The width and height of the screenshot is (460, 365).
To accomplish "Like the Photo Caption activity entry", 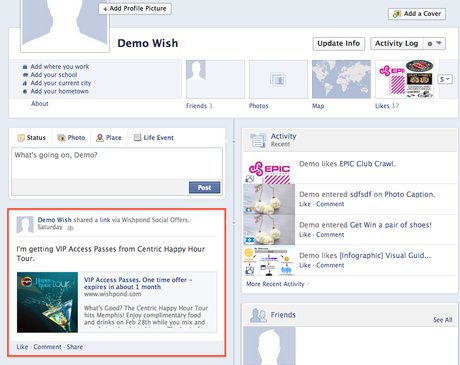I will [x=305, y=204].
